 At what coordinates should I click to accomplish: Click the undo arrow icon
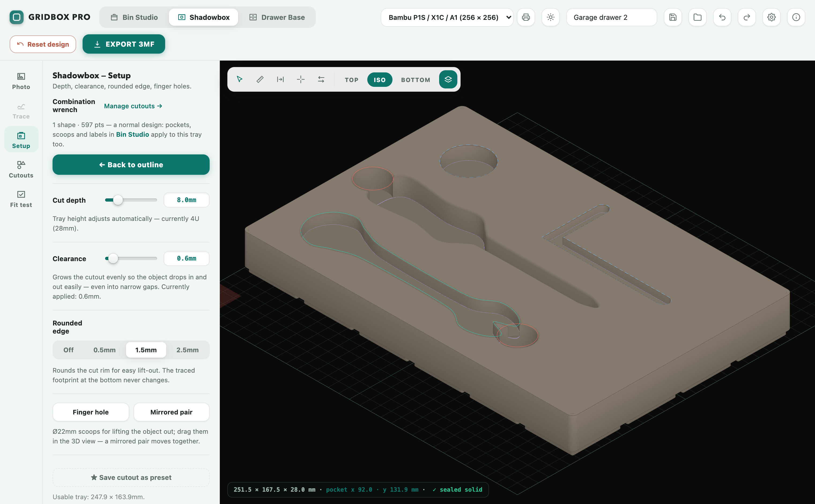click(722, 17)
